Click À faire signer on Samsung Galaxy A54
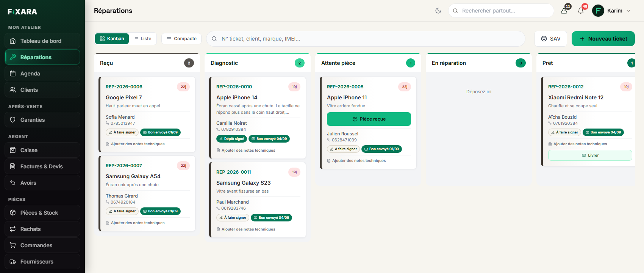Viewport: 644px width, 273px height. click(122, 211)
